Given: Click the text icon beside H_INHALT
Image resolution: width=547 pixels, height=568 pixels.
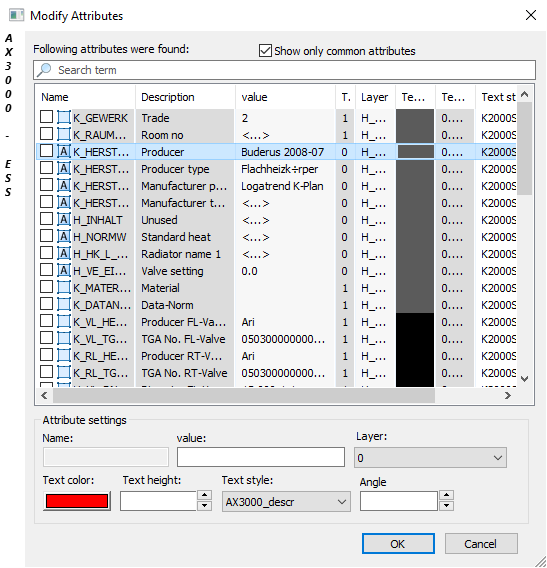Looking at the screenshot, I should tap(64, 220).
